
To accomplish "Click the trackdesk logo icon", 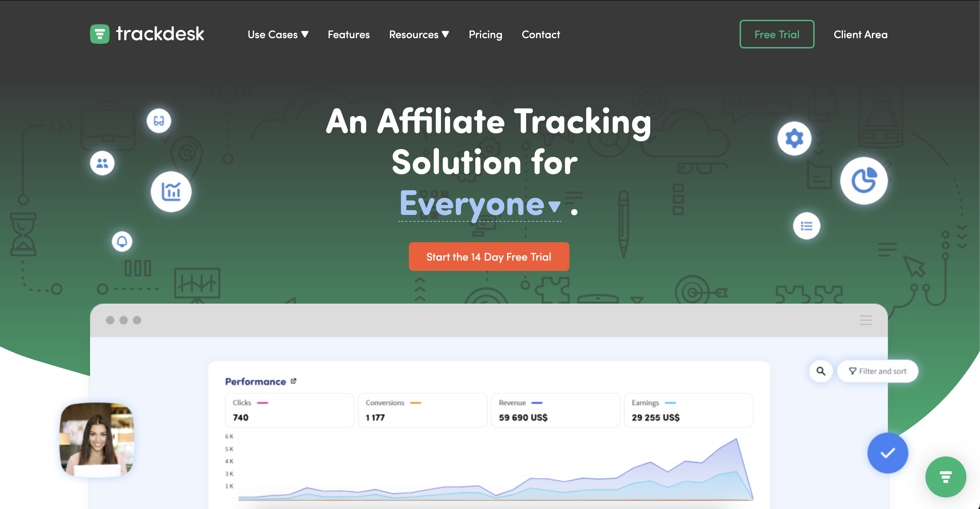I will click(100, 34).
